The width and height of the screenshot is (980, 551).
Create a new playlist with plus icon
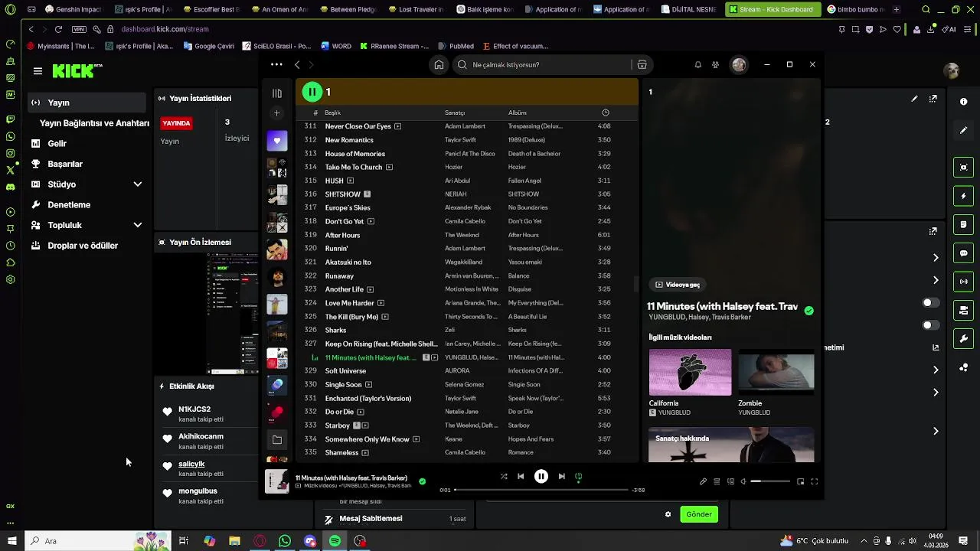click(x=277, y=113)
